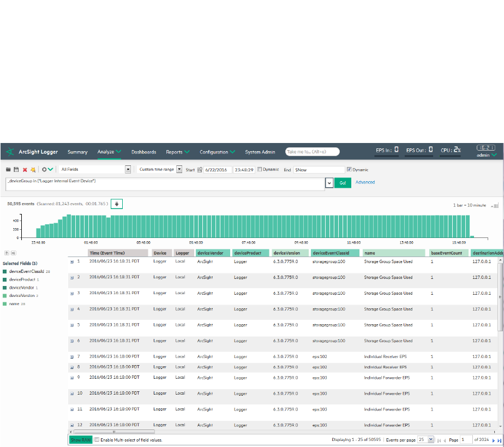
Task: Collapse the field summary panel with double-arrow icon
Action: 14,253
